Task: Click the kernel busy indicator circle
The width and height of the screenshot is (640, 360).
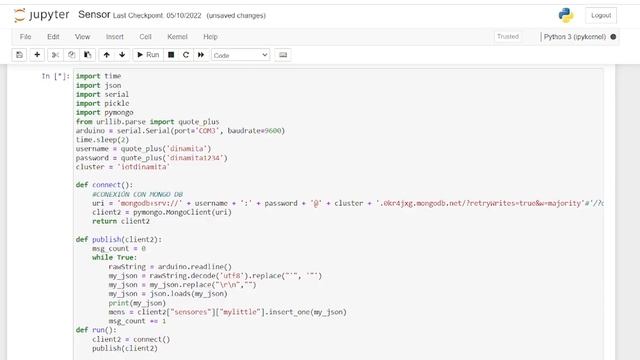Action: coord(613,37)
